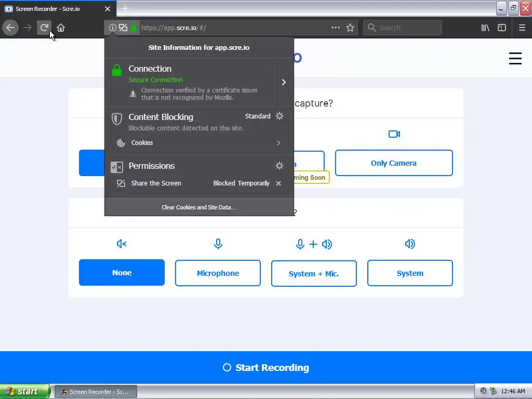Viewport: 532px width, 399px height.
Task: Click the Start Recording button
Action: (x=266, y=367)
